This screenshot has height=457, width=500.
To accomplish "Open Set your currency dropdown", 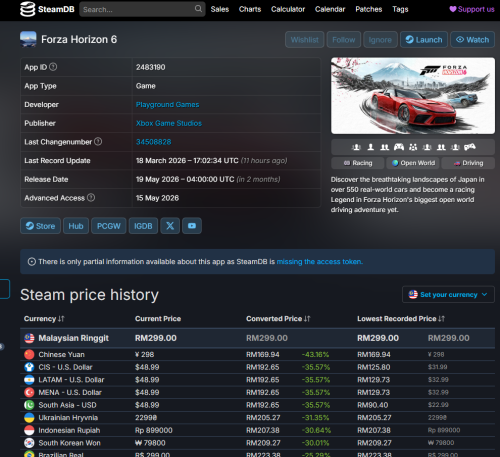I will tap(448, 294).
